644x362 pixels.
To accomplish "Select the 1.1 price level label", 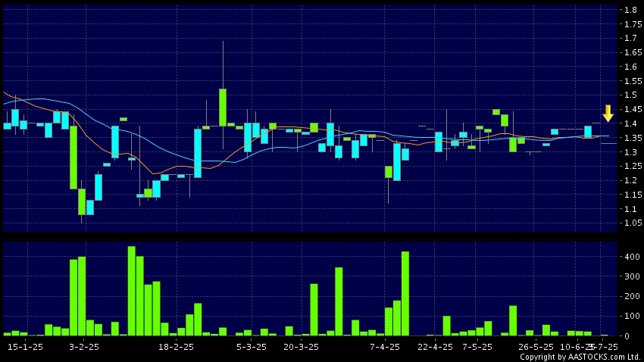I will coord(631,209).
